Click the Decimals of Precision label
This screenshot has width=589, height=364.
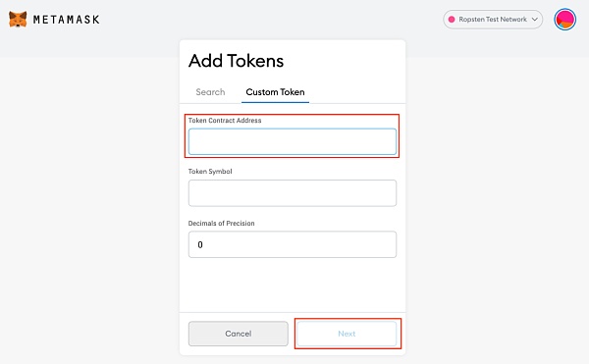221,223
